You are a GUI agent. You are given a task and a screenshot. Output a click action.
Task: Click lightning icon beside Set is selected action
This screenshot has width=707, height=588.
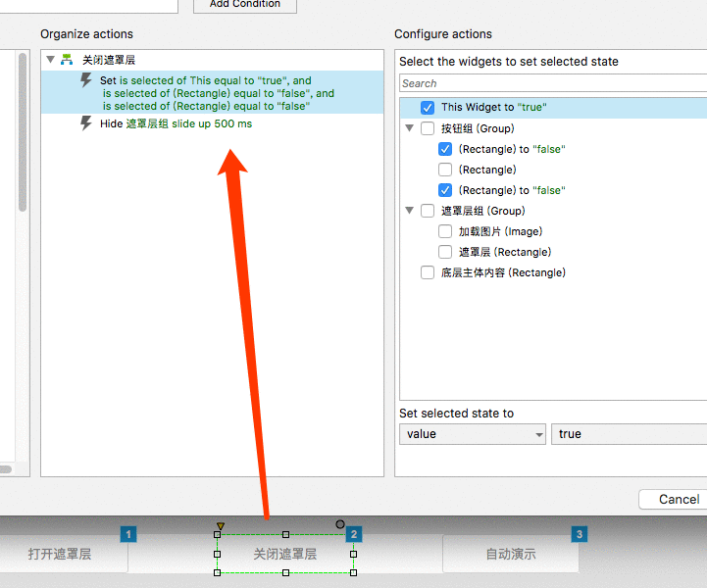point(85,80)
